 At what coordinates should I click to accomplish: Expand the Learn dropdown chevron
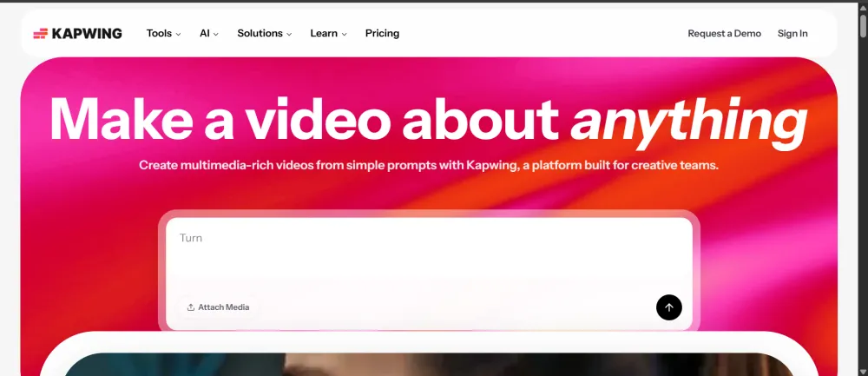coord(345,34)
